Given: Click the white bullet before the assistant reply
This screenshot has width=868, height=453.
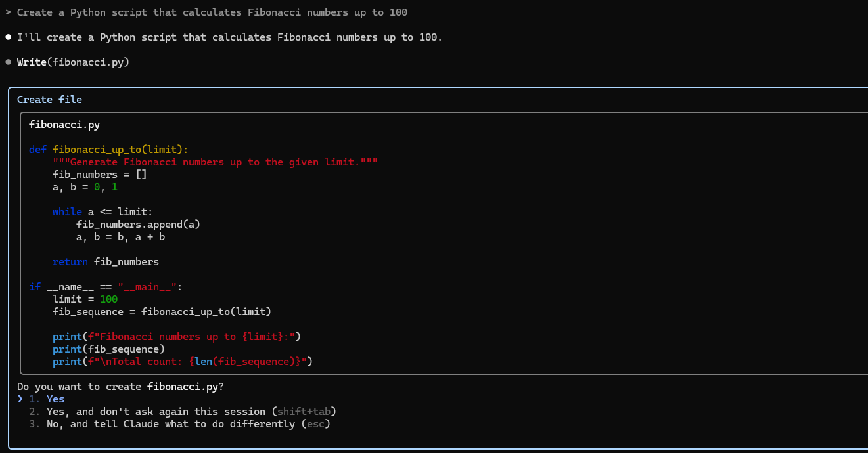Looking at the screenshot, I should click(x=9, y=37).
